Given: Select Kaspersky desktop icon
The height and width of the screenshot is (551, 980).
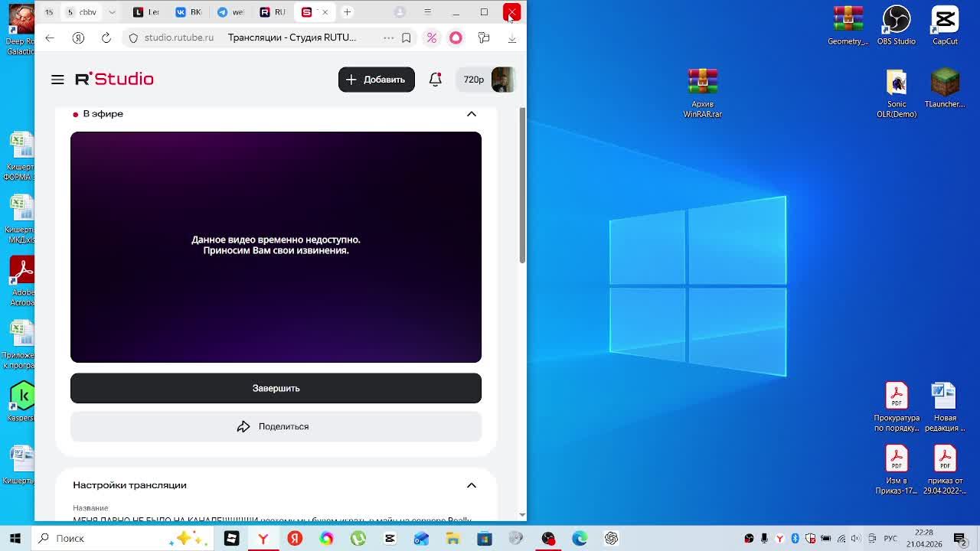Looking at the screenshot, I should (22, 402).
